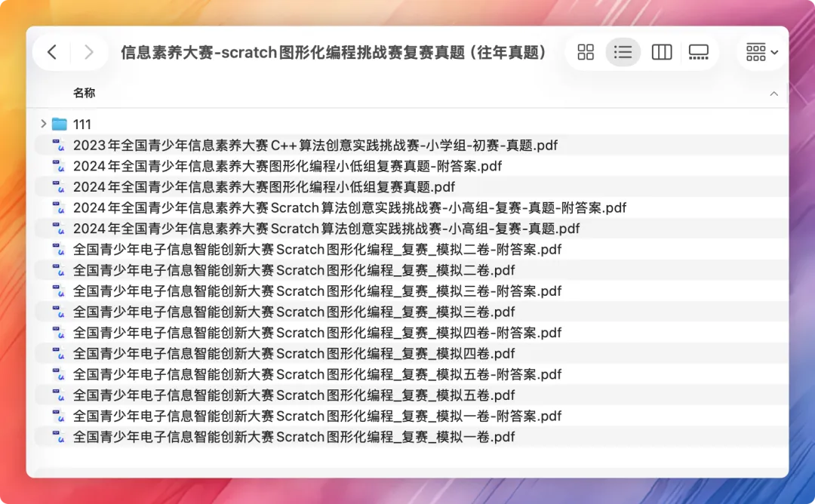Click PDF icon of 小高组-复赛-真题-附答案.pdf
815x504 pixels.
pyautogui.click(x=59, y=207)
